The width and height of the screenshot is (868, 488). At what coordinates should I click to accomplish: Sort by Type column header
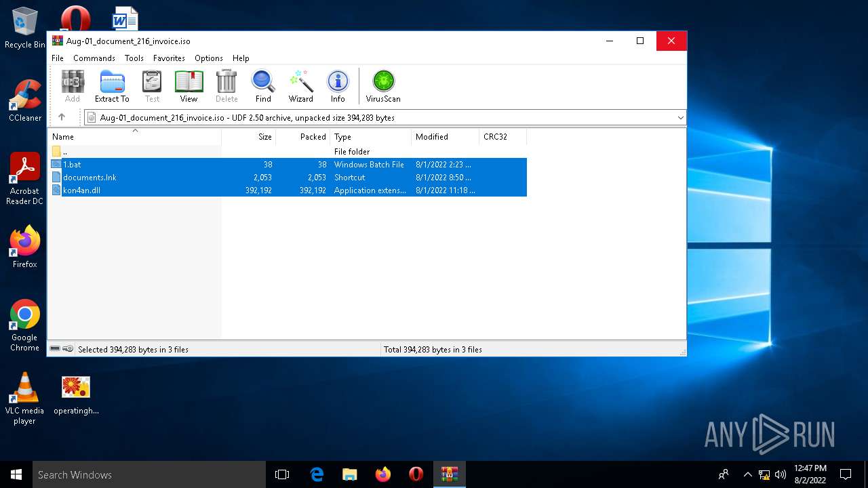370,137
